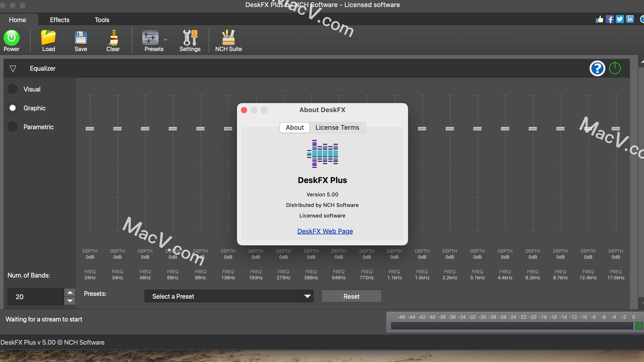This screenshot has height=362, width=644.
Task: Click the 4.4kHz band slider handle
Action: click(505, 129)
